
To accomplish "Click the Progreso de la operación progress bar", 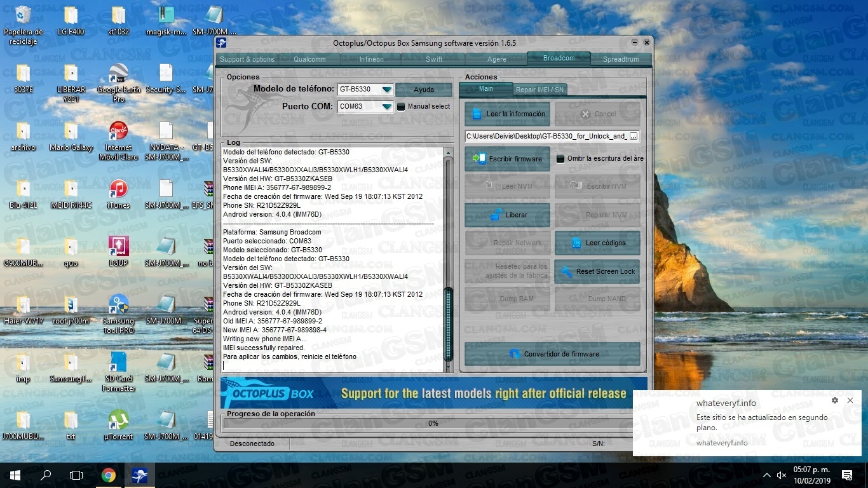I will click(433, 423).
